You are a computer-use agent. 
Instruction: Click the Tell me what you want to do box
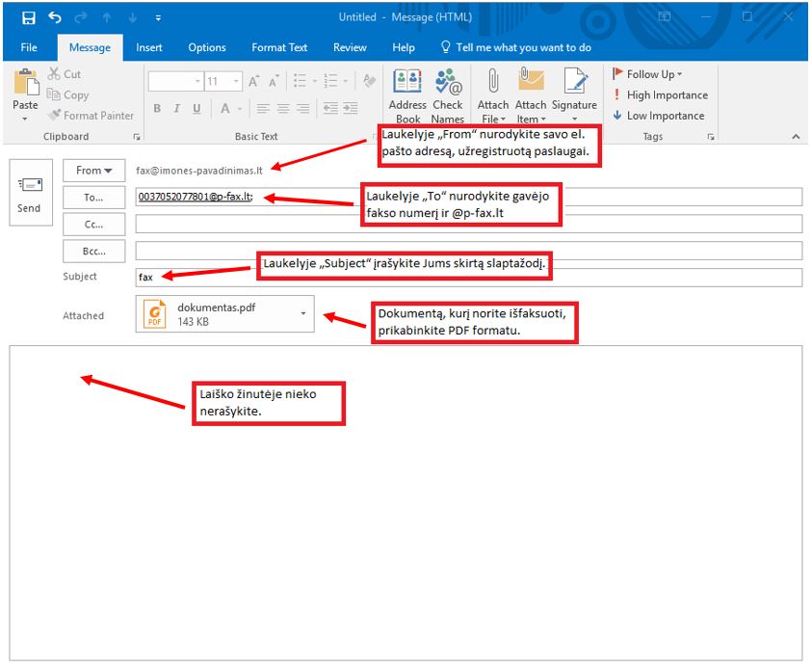pyautogui.click(x=516, y=47)
